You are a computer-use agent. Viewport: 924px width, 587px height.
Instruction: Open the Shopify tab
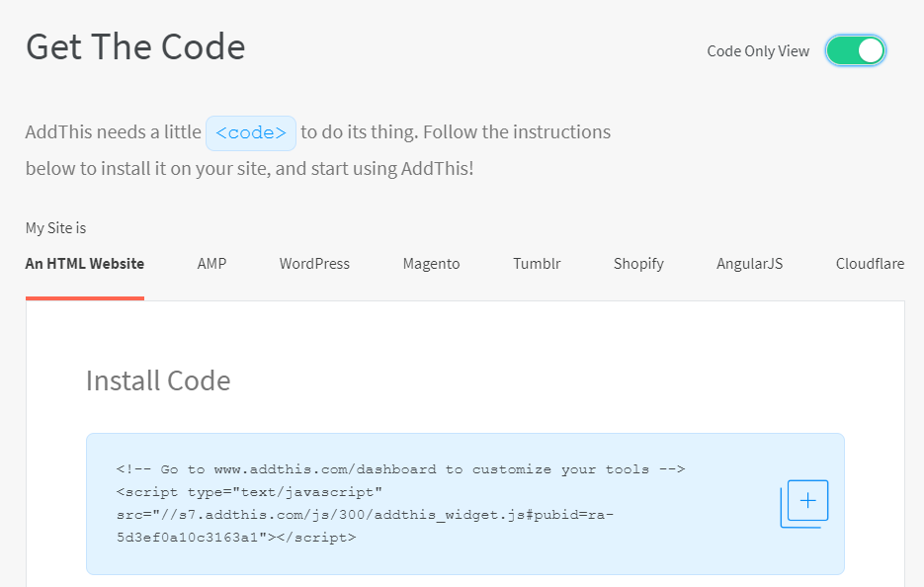[638, 264]
